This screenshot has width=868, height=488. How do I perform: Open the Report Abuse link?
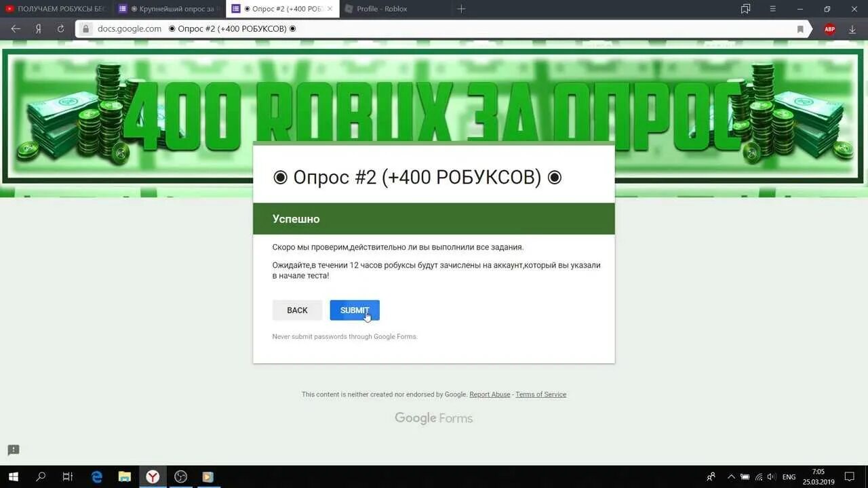tap(490, 394)
